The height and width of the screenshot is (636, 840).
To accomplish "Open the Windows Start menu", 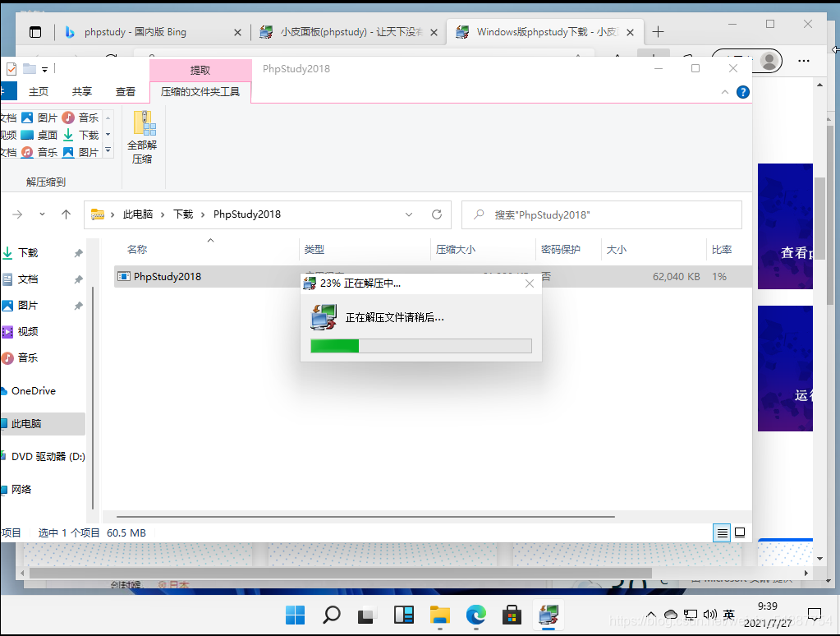I will click(x=295, y=615).
